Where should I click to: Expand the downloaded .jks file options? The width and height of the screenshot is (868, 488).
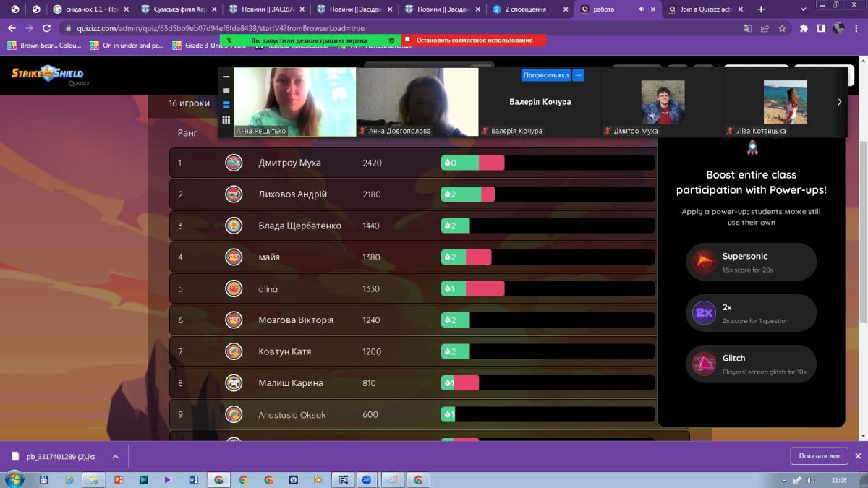(x=114, y=456)
